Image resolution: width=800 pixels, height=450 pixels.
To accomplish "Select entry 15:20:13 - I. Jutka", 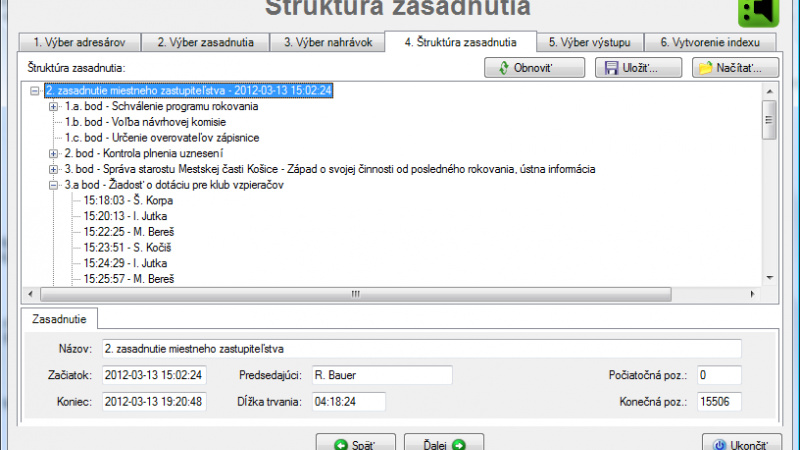I will [125, 216].
